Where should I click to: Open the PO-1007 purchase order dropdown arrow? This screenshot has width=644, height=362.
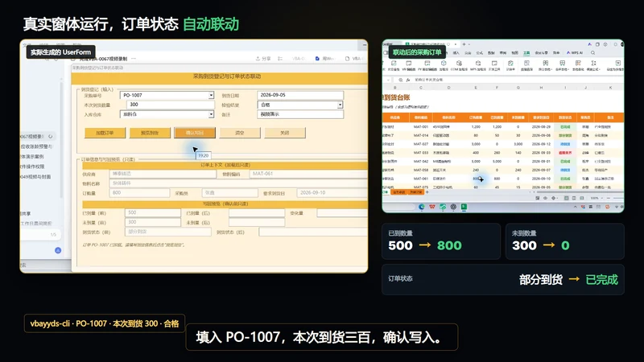[211, 95]
